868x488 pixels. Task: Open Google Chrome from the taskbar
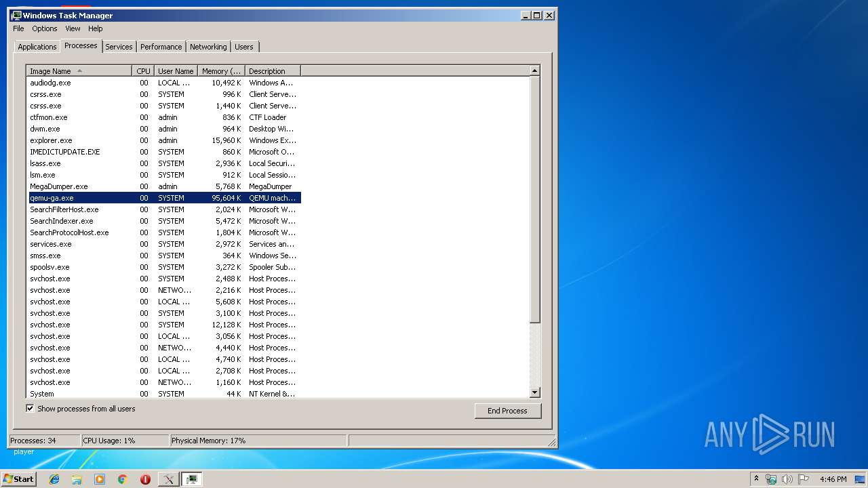123,479
